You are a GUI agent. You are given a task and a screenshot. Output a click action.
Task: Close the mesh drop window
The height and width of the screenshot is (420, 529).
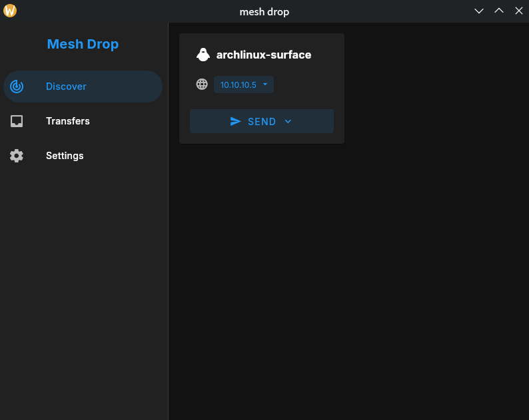(518, 11)
